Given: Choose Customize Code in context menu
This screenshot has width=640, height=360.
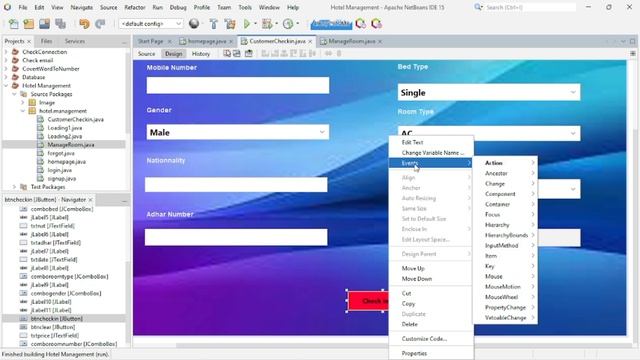Looking at the screenshot, I should pos(431,339).
